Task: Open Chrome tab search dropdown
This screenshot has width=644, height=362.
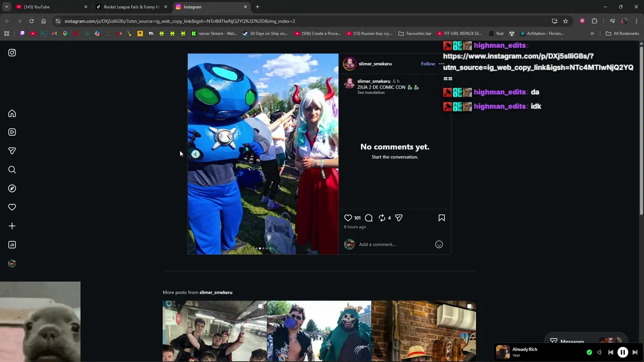Action: (x=7, y=7)
